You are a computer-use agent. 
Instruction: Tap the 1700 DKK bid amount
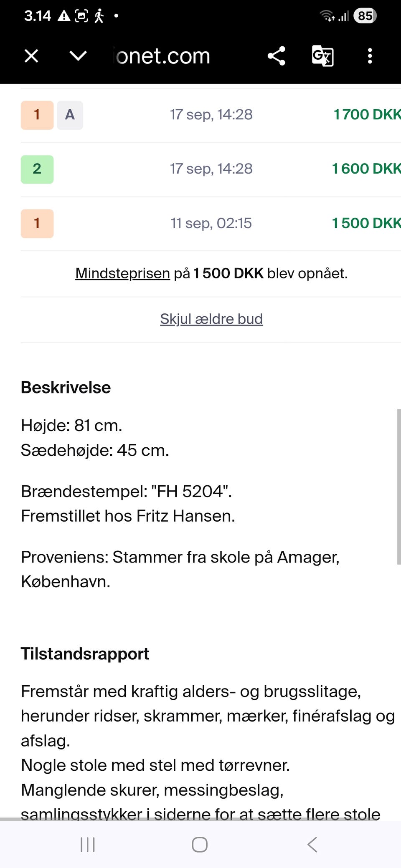click(366, 115)
